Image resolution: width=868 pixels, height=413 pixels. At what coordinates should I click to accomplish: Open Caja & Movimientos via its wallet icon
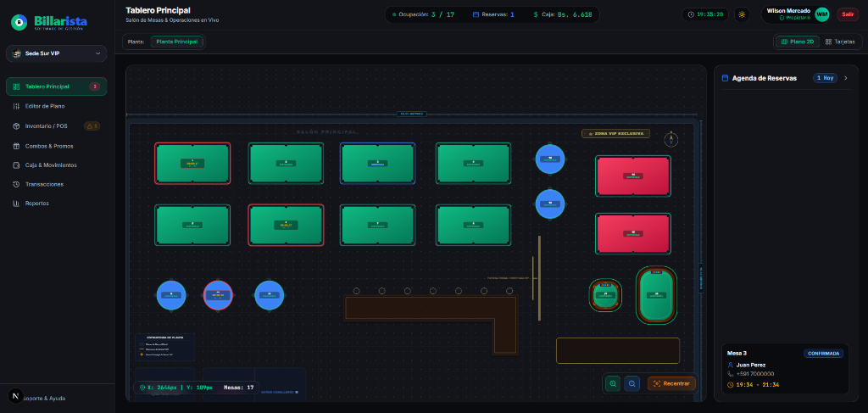(x=16, y=165)
